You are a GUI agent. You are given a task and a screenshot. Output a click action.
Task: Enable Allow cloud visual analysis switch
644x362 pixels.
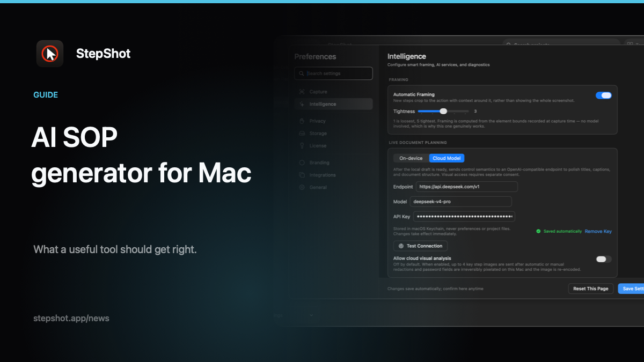(x=604, y=259)
